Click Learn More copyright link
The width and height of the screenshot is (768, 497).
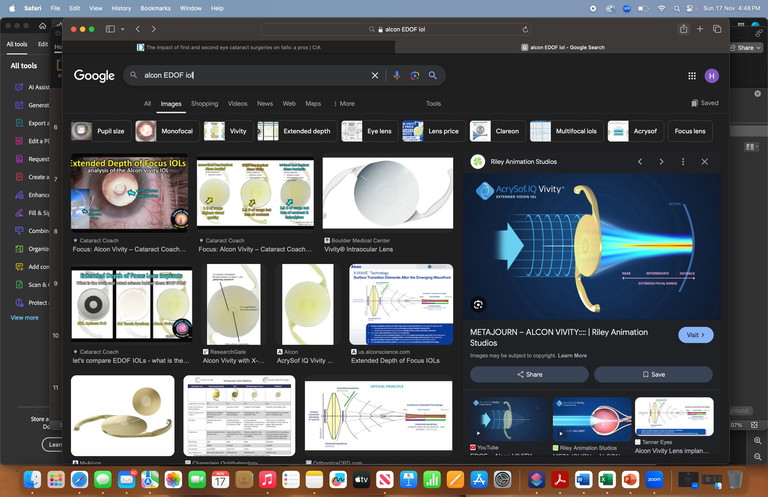572,355
